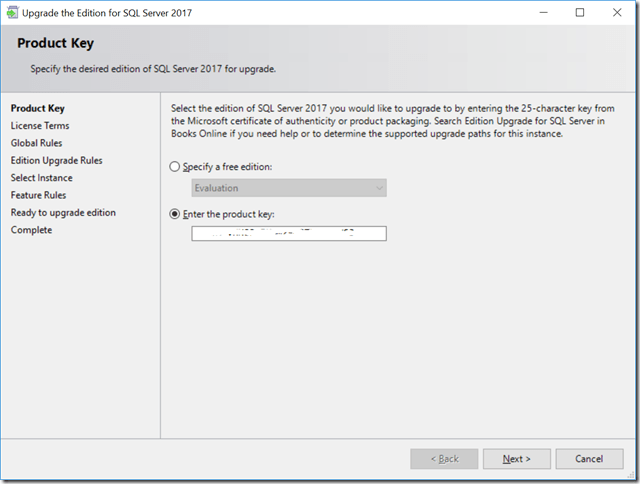Screen dimensions: 640x484
Task: Select the Ready to upgrade edition step
Action: coord(63,213)
